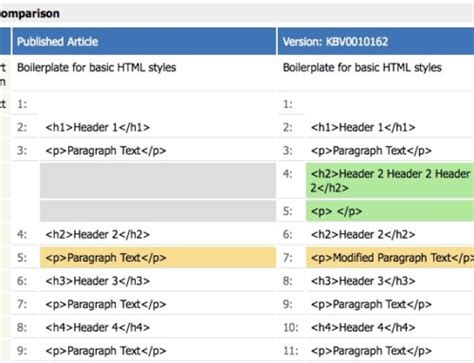Viewport: 474px width, 363px height.
Task: Select the version column short description text
Action: (362, 68)
